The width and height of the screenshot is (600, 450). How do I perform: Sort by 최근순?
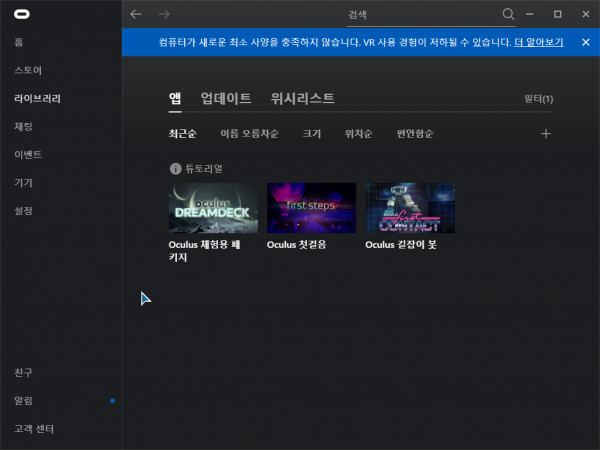point(182,134)
